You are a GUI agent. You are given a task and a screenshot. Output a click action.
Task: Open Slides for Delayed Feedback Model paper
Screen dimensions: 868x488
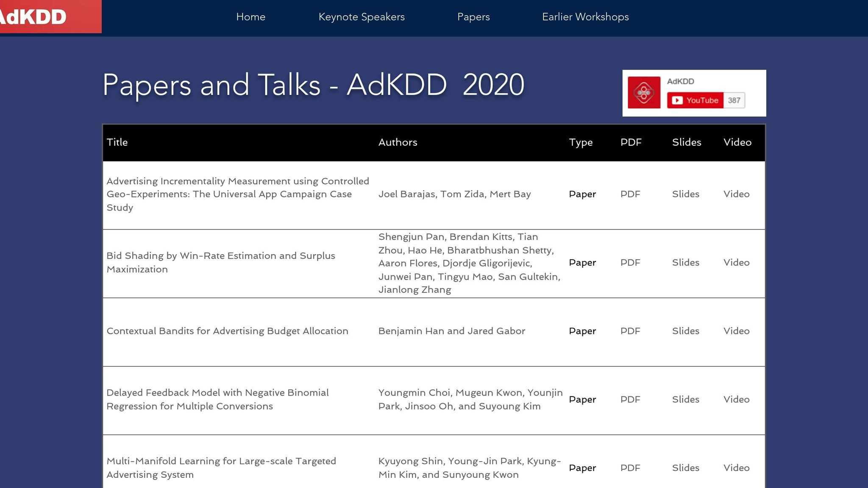tap(686, 399)
